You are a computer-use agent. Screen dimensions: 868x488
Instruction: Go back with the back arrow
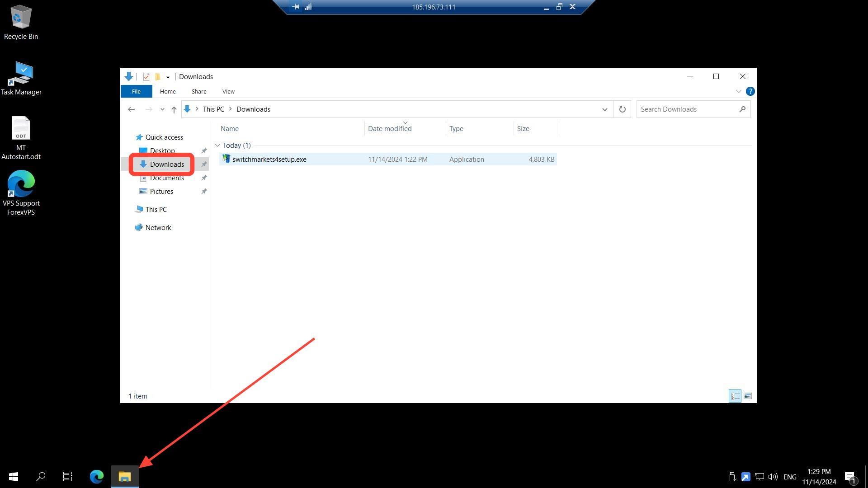131,109
